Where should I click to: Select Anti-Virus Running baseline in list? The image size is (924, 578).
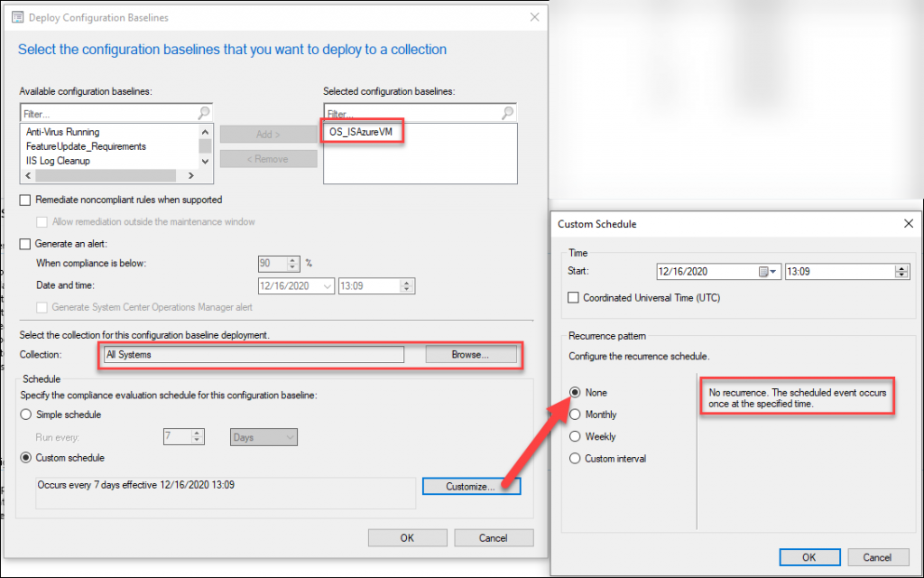pyautogui.click(x=63, y=132)
